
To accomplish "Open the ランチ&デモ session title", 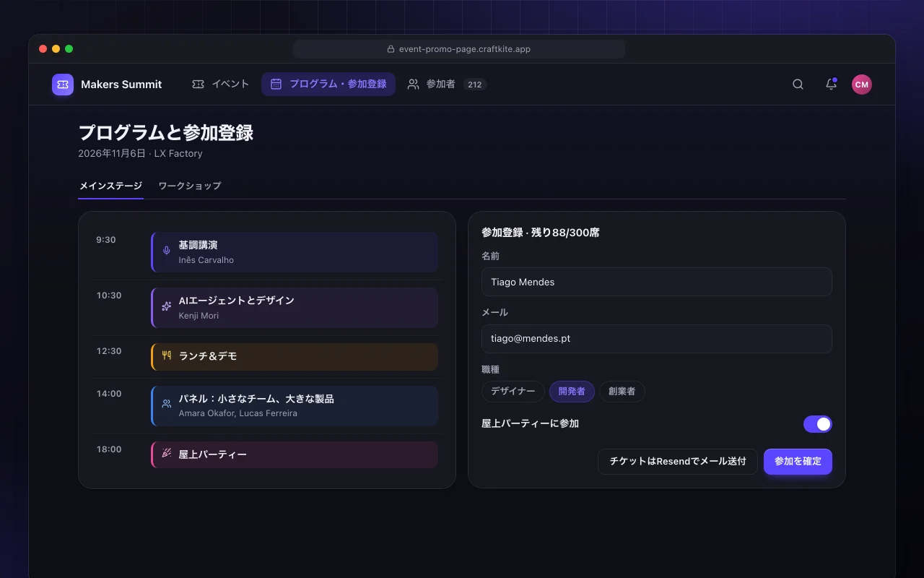I will coord(208,356).
